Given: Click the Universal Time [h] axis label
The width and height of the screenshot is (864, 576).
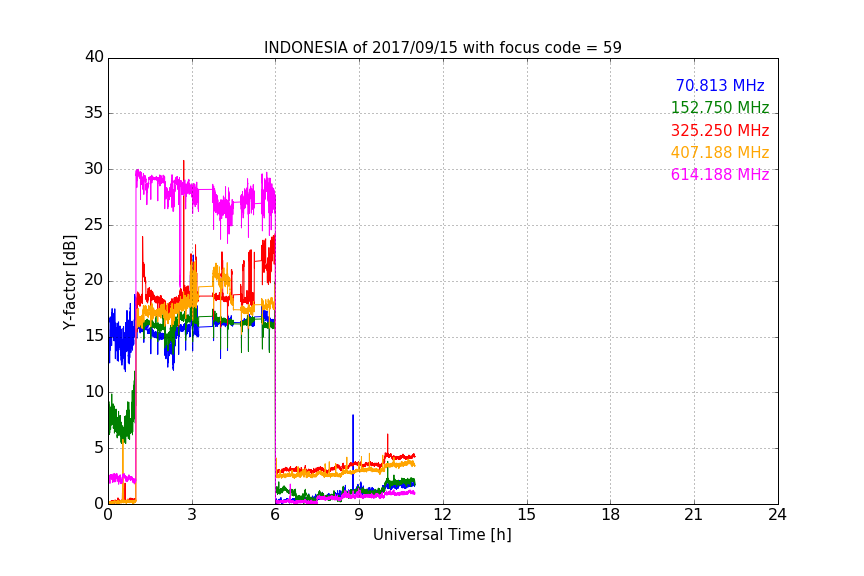Looking at the screenshot, I should coord(442,535).
